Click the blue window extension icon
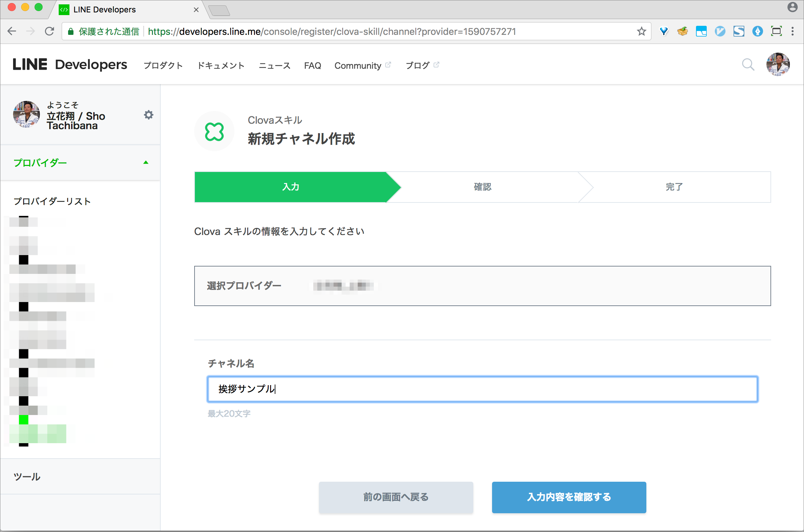The height and width of the screenshot is (532, 804). pyautogui.click(x=701, y=32)
